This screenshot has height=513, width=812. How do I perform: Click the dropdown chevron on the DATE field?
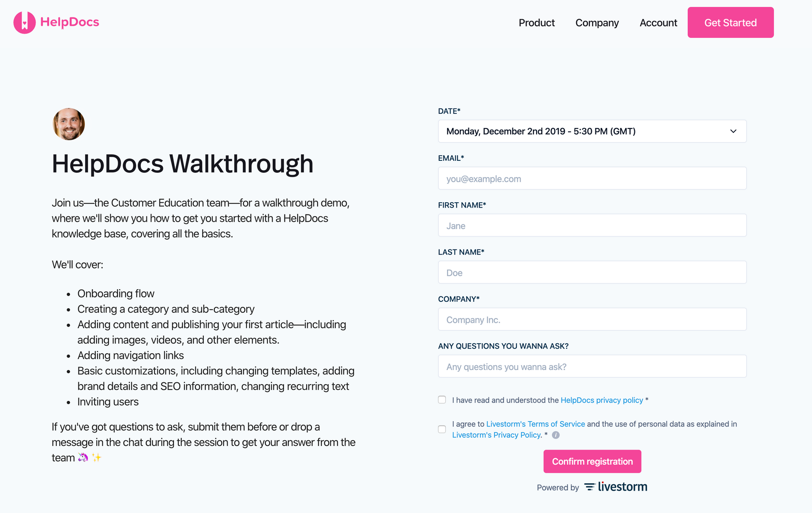pos(733,131)
